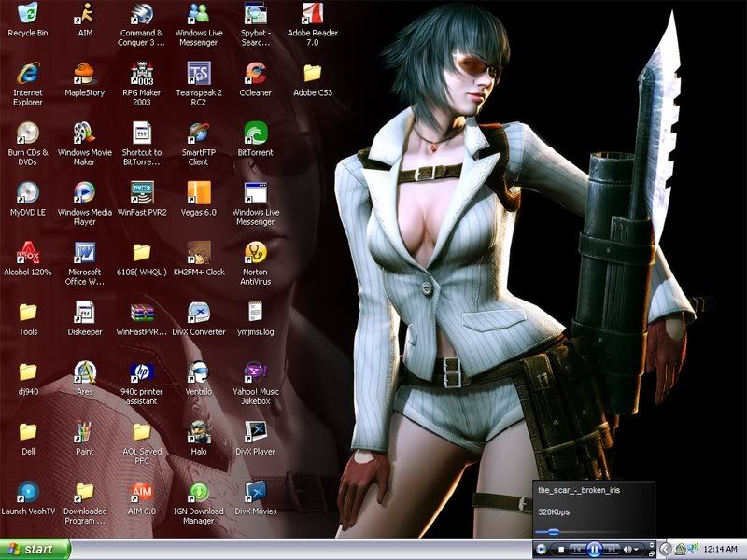This screenshot has width=747, height=560.
Task: Skip to next track in Media Player toolbar
Action: [611, 549]
